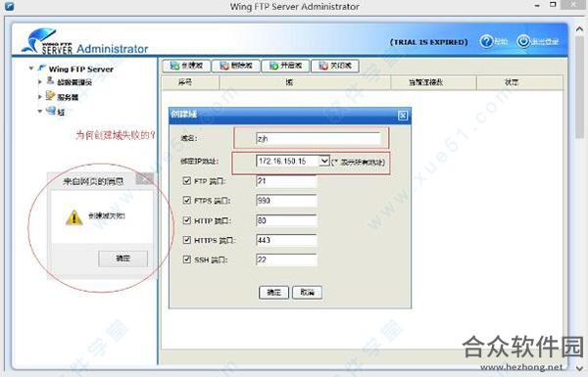Open the bind IP address dropdown
Screen dimensions: 588x377
323,162
